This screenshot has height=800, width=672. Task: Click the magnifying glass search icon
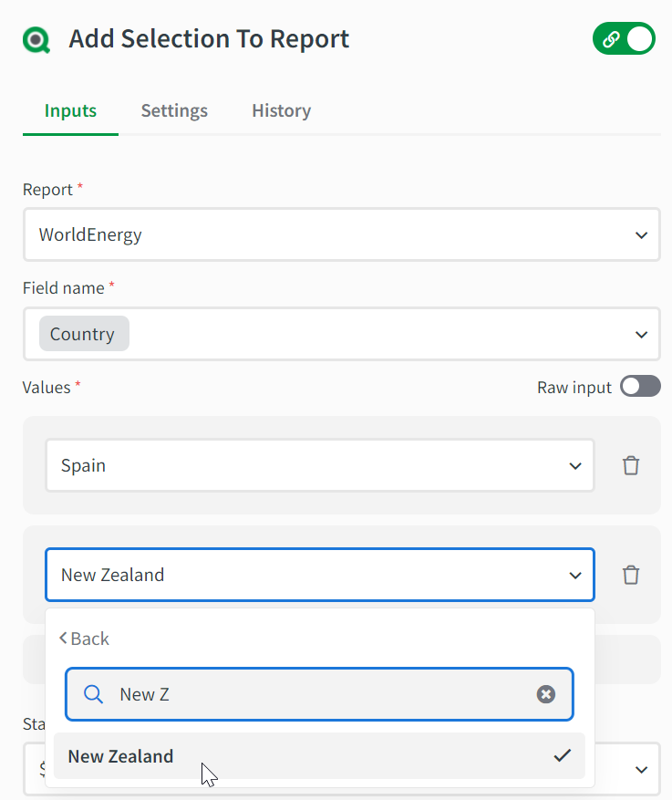point(93,694)
